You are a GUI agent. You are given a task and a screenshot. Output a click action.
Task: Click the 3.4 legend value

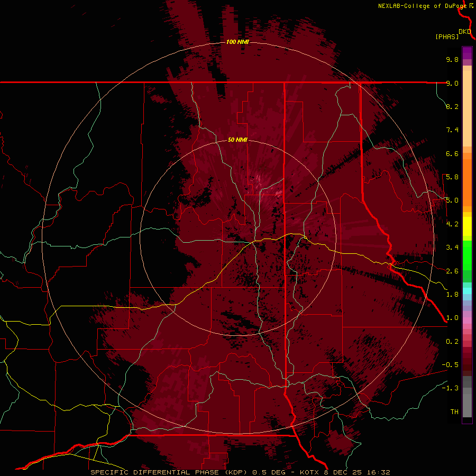pyautogui.click(x=452, y=248)
